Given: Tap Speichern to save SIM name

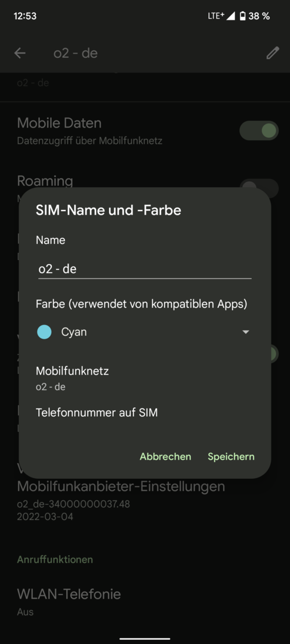Looking at the screenshot, I should coord(231,456).
